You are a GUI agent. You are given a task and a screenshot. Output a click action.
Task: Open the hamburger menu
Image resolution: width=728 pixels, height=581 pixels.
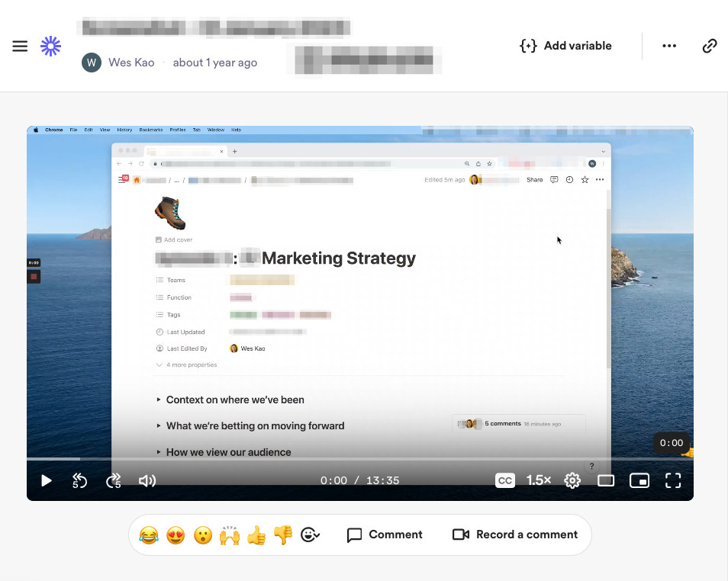pos(20,46)
